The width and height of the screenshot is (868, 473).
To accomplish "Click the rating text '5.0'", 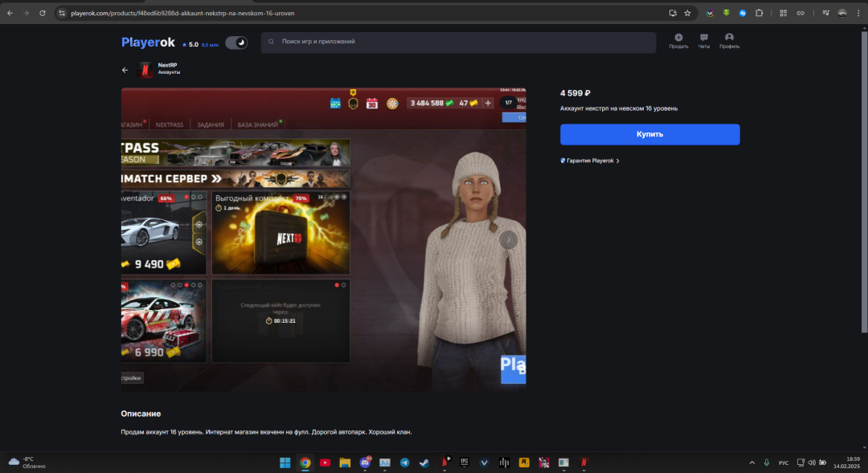I will click(x=194, y=45).
